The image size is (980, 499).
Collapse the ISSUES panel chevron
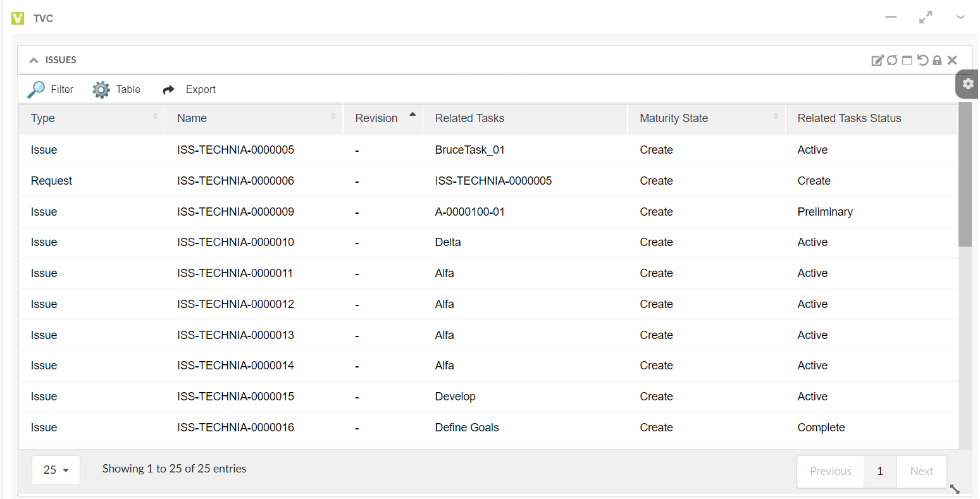tap(34, 60)
